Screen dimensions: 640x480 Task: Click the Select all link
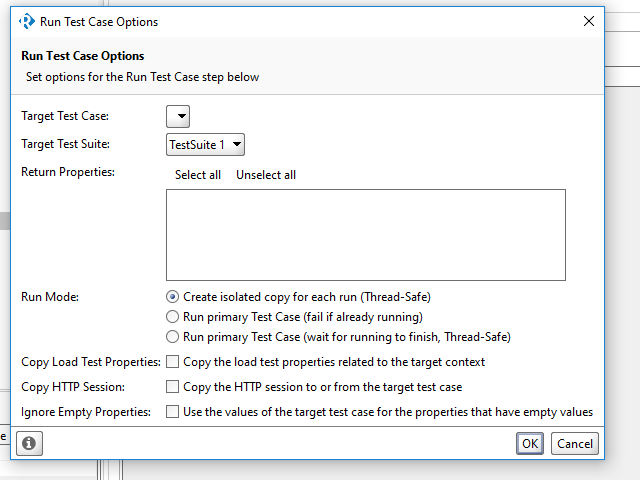198,175
